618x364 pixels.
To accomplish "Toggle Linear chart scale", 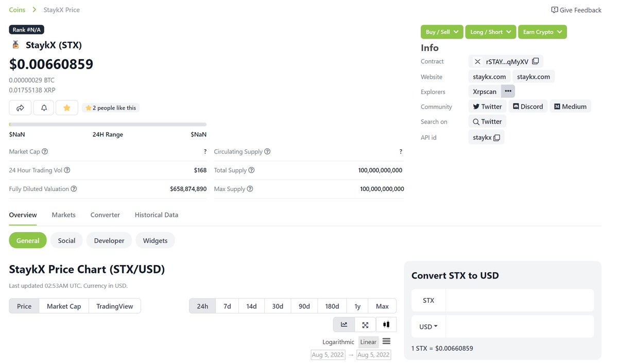I will (x=368, y=342).
